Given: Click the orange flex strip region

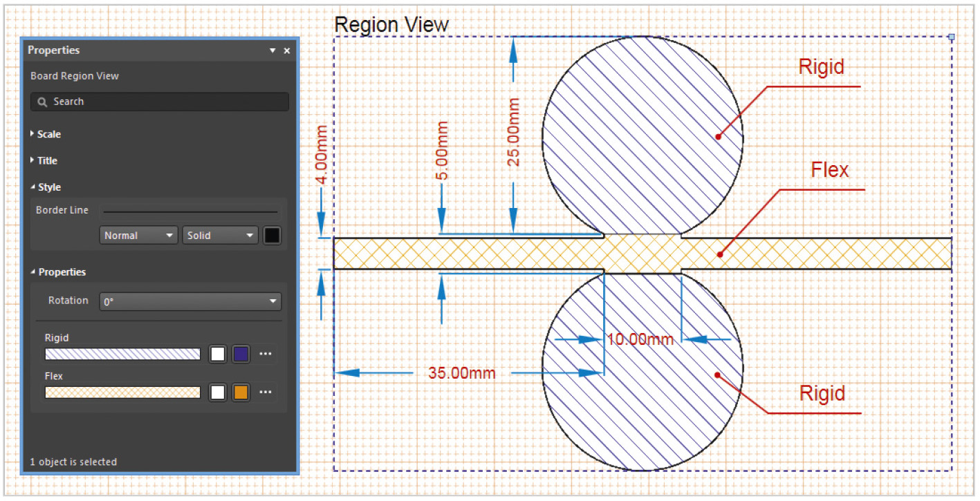Looking at the screenshot, I should (642, 254).
